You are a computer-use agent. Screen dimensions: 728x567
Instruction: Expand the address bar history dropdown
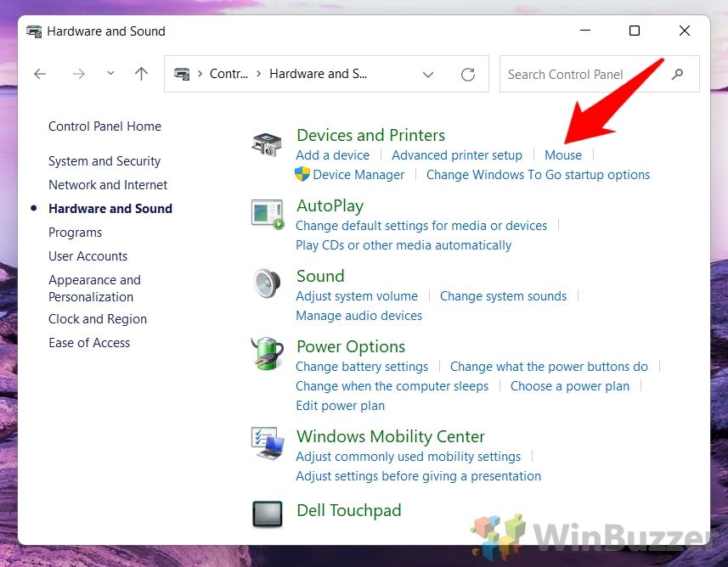[428, 74]
